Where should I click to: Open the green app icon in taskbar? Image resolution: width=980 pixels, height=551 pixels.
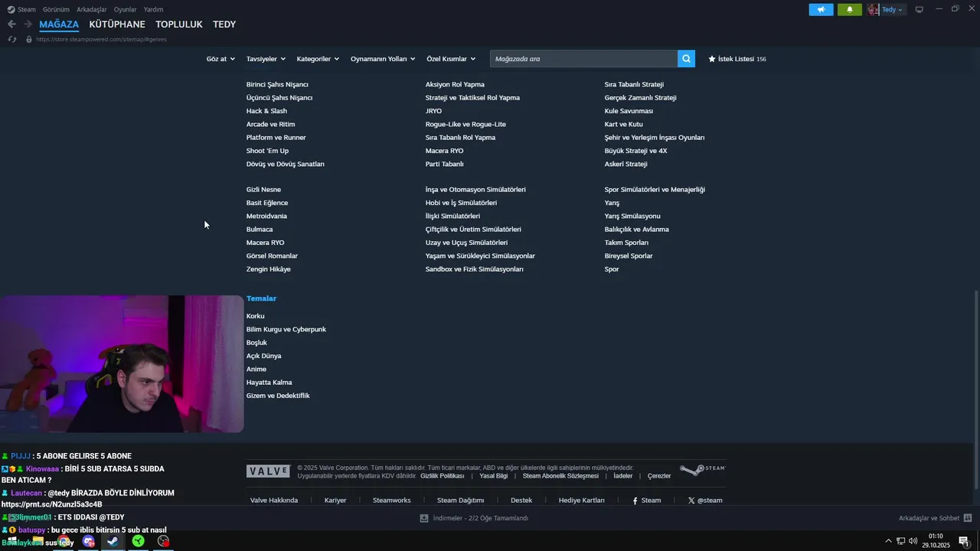(138, 541)
